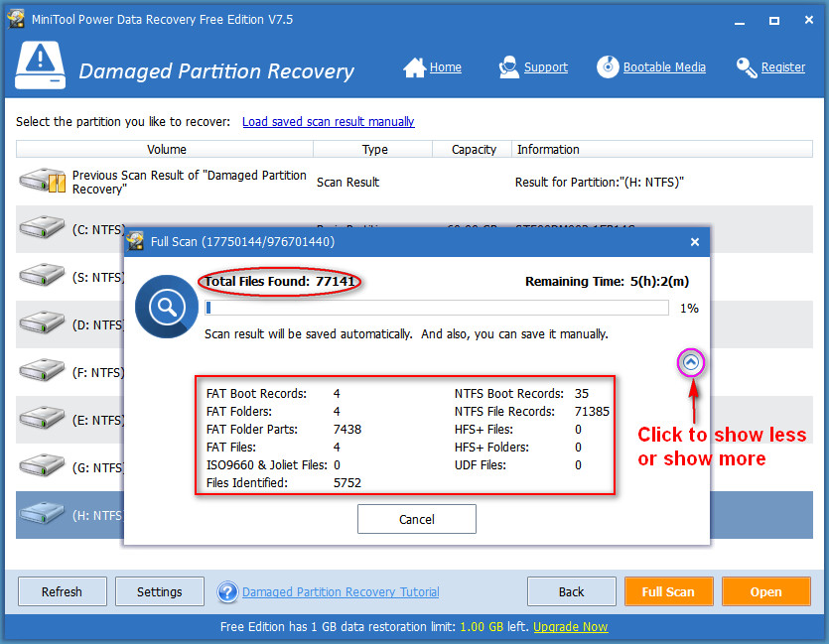Screen dimensions: 829x644
Task: Click the Upgrade Now link
Action: pyautogui.click(x=571, y=626)
